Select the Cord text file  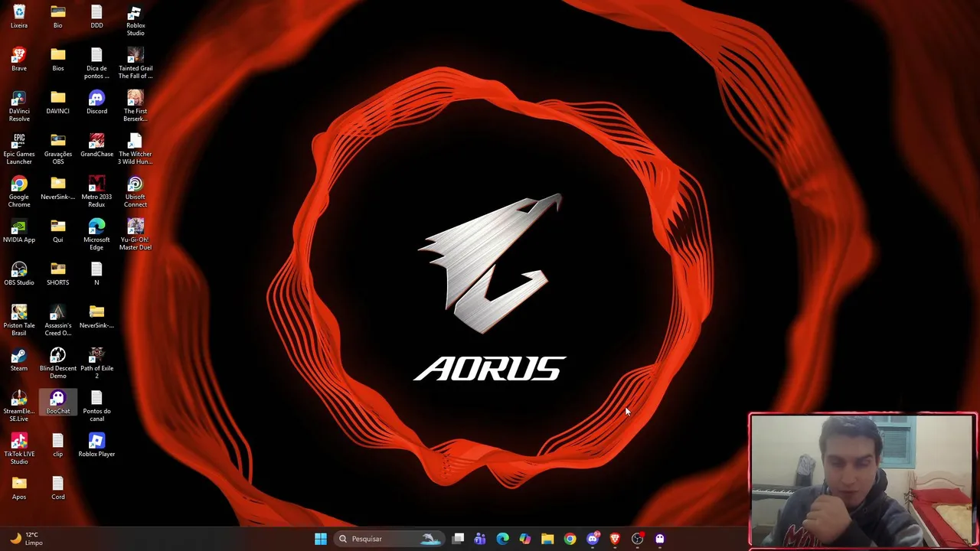tap(58, 488)
